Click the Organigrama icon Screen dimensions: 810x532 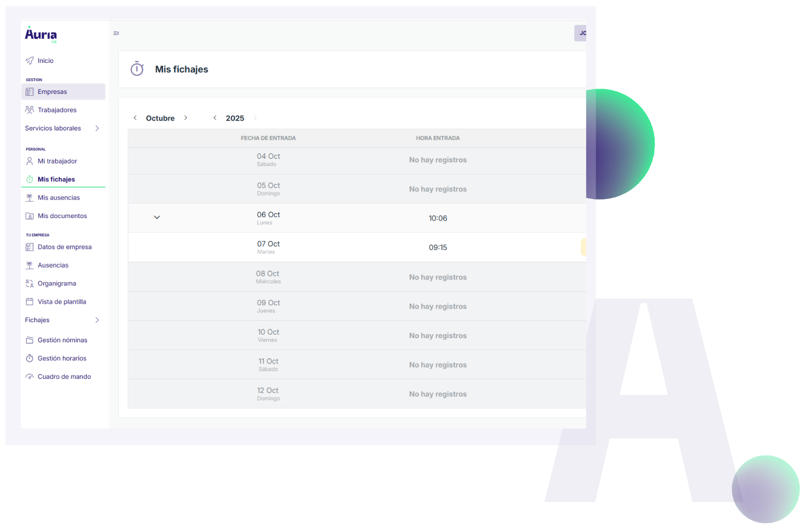coord(29,284)
